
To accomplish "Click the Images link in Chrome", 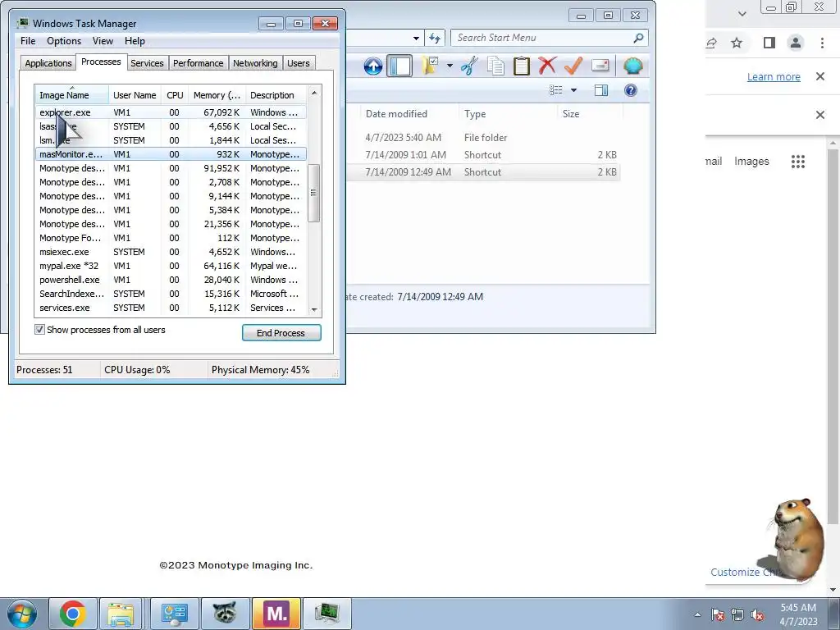I will pos(751,162).
